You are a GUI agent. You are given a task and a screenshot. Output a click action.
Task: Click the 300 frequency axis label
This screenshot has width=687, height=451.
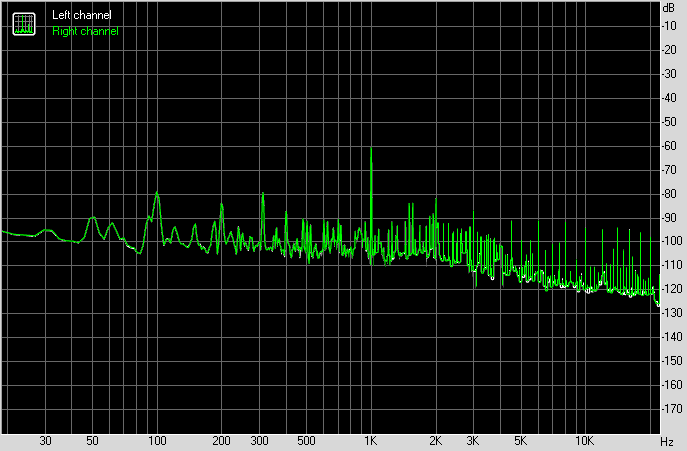pos(259,440)
